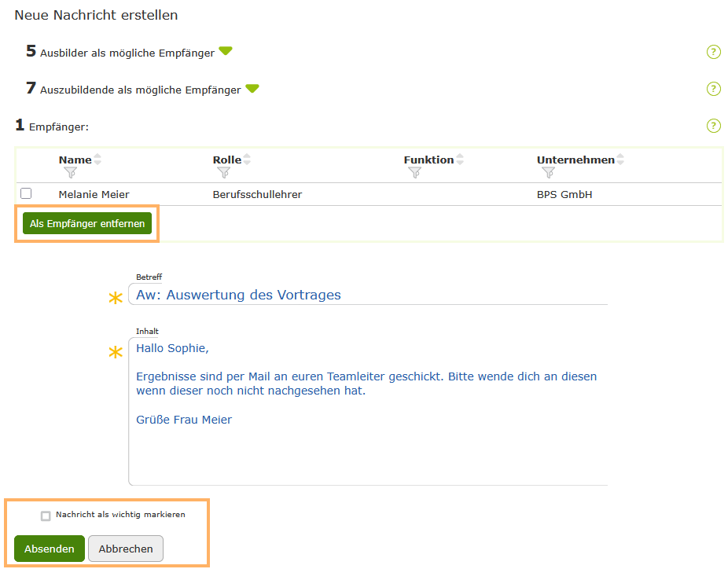The width and height of the screenshot is (728, 569).
Task: Open the help icon beside the Empfänger list
Action: [713, 125]
